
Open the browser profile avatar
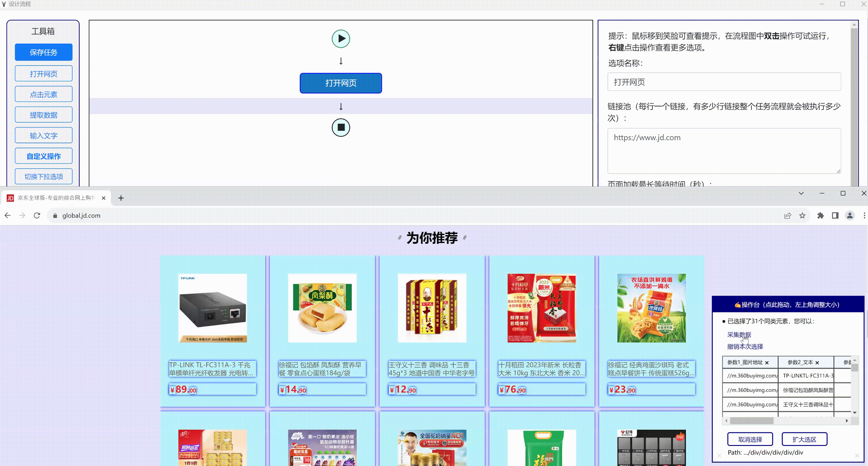[x=850, y=216]
